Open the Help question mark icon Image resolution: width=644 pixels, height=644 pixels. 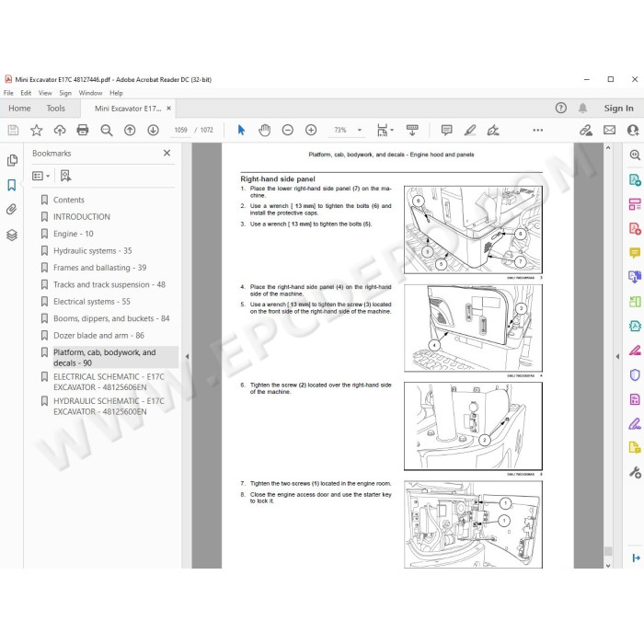coord(560,108)
